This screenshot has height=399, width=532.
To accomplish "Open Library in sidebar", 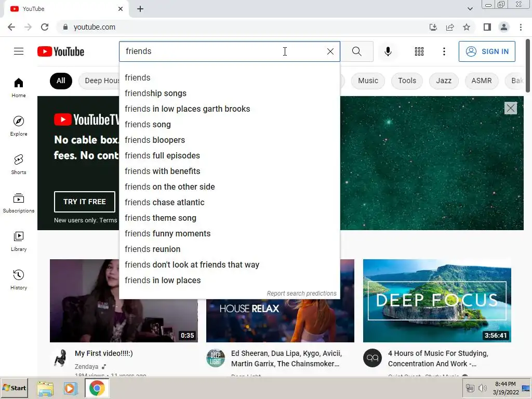I will pos(19,241).
